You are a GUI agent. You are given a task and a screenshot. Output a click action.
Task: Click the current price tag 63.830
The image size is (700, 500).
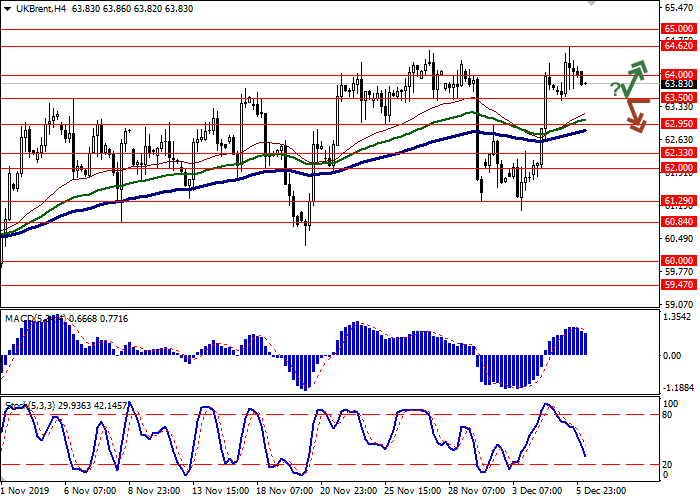pyautogui.click(x=678, y=85)
